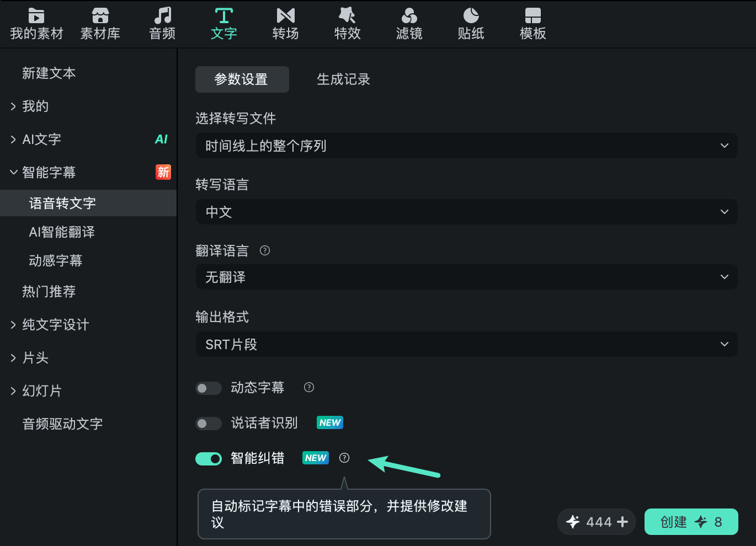Image resolution: width=756 pixels, height=546 pixels.
Task: Open the 转写语言 dropdown showing 中文
Action: 467,212
